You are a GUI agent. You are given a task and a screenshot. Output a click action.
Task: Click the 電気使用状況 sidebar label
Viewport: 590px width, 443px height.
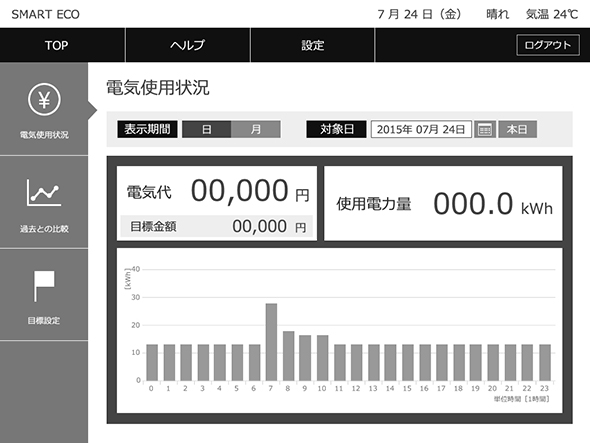(x=44, y=135)
